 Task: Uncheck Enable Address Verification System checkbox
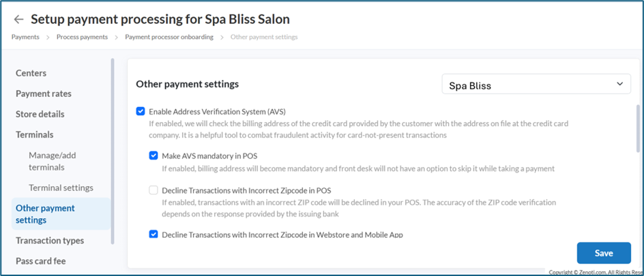(141, 111)
